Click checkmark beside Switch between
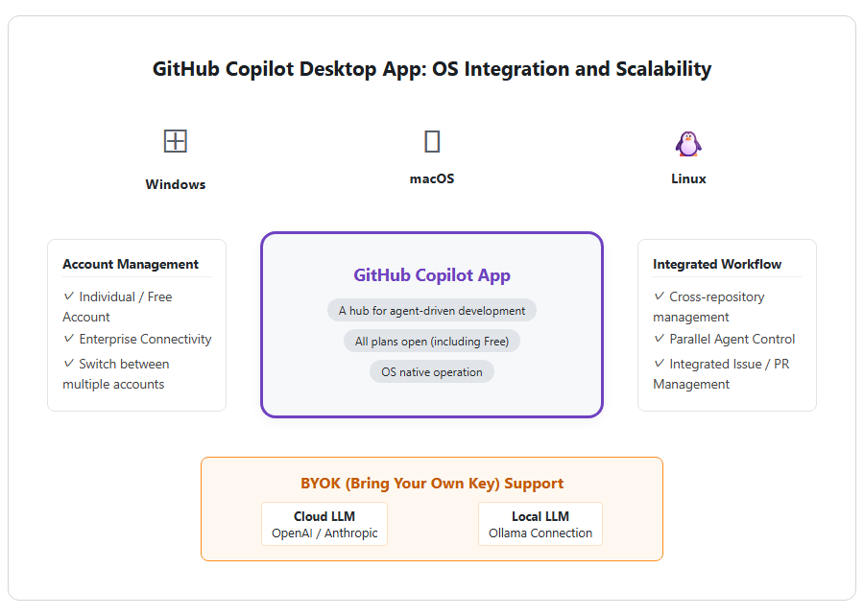The image size is (864, 616). 69,363
